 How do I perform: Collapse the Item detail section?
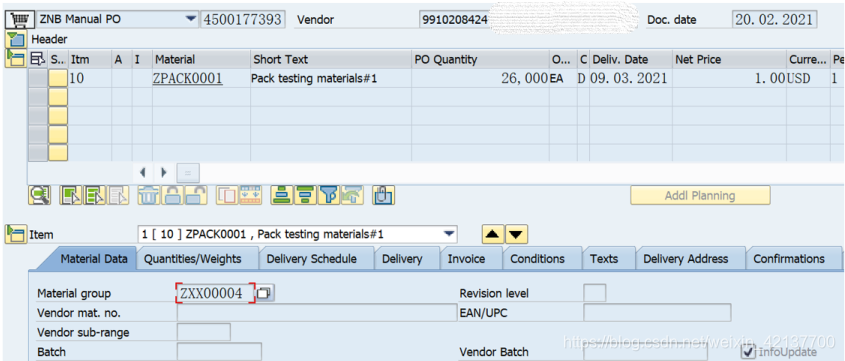15,234
